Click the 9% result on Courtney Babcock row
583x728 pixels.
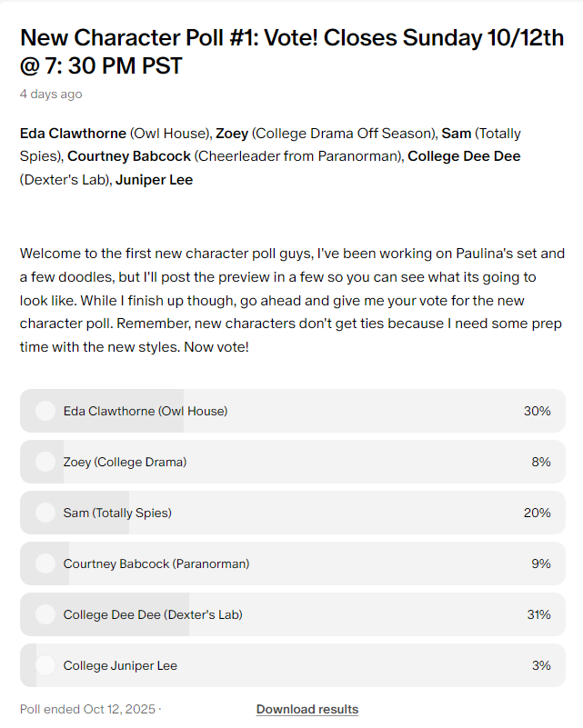tap(541, 563)
